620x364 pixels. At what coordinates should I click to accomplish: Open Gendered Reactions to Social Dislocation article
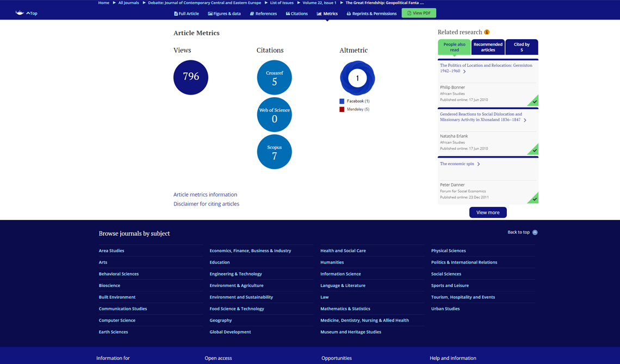(x=481, y=117)
